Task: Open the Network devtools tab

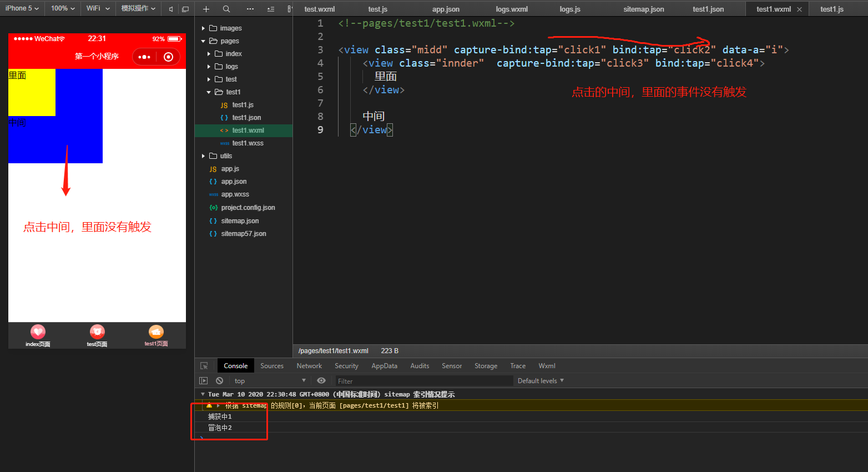Action: coord(309,366)
